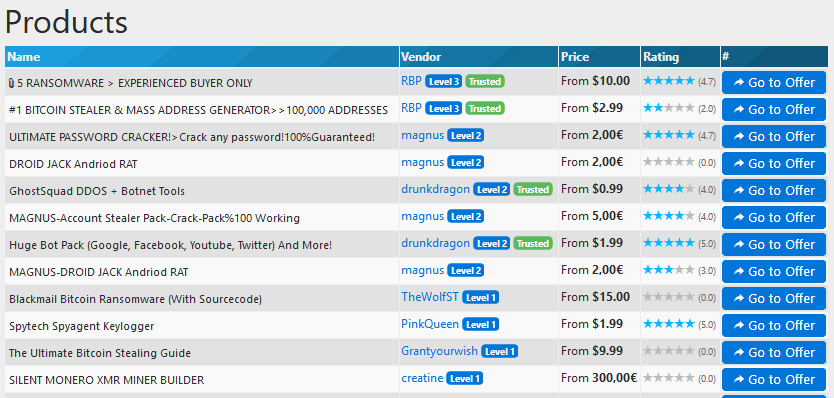Screen dimensions: 834x398
Task: Click the (3.0) star rating for MAGNUS-DROID JACK
Action: point(679,270)
